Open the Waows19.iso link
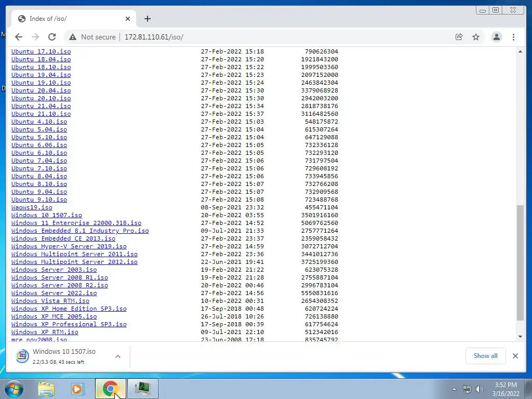 [32, 208]
